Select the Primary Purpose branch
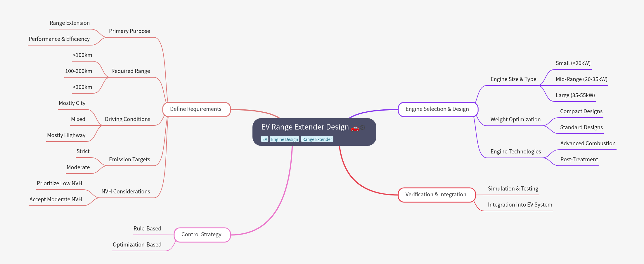Image resolution: width=644 pixels, height=264 pixels. [x=129, y=31]
